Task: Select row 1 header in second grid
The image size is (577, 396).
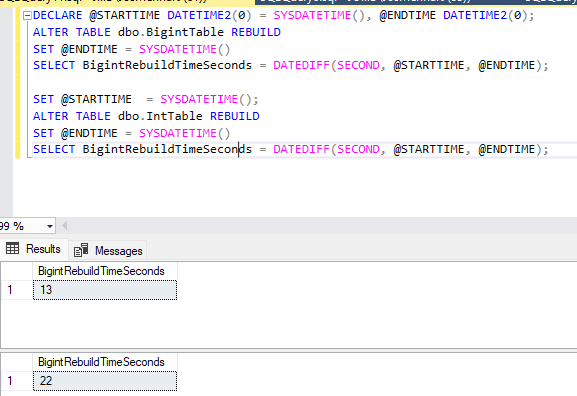Action: click(x=17, y=381)
